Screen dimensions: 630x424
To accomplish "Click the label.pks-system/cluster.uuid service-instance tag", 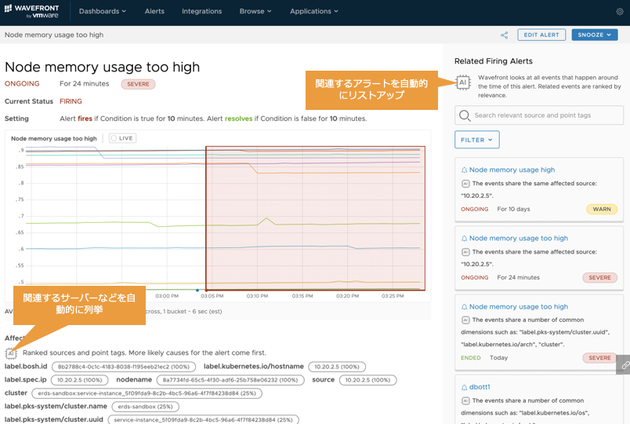I will point(203,420).
